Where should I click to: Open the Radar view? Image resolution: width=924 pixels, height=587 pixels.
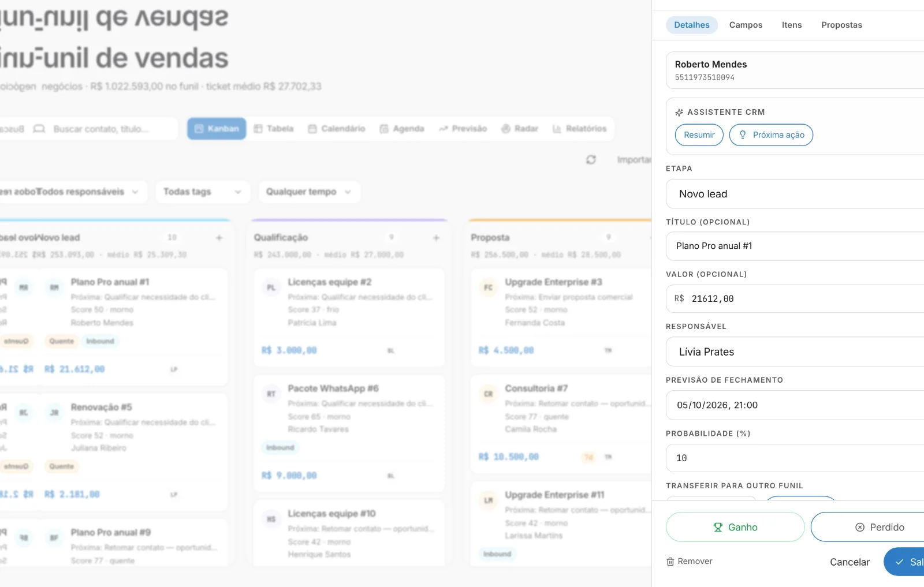click(520, 129)
